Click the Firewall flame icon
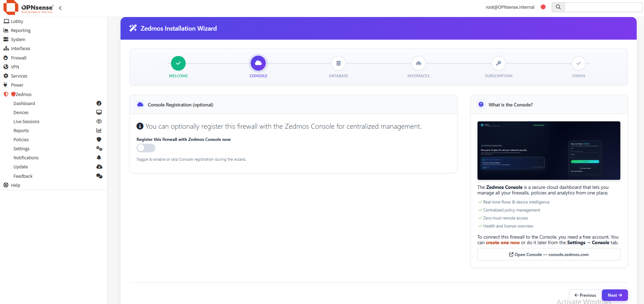The image size is (644, 304). pos(6,58)
